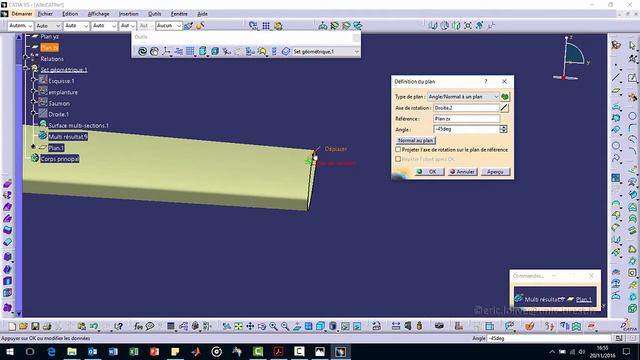Open the Insertion menu

coord(128,14)
